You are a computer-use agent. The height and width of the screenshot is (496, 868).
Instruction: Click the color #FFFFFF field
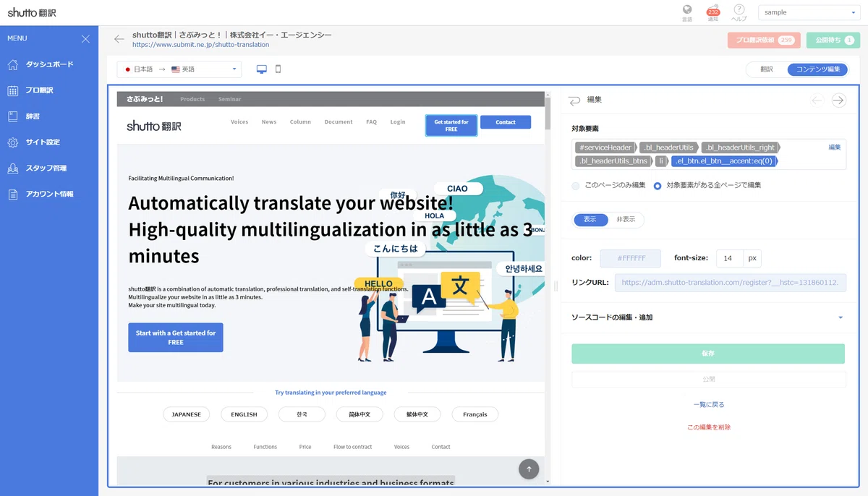(x=631, y=258)
